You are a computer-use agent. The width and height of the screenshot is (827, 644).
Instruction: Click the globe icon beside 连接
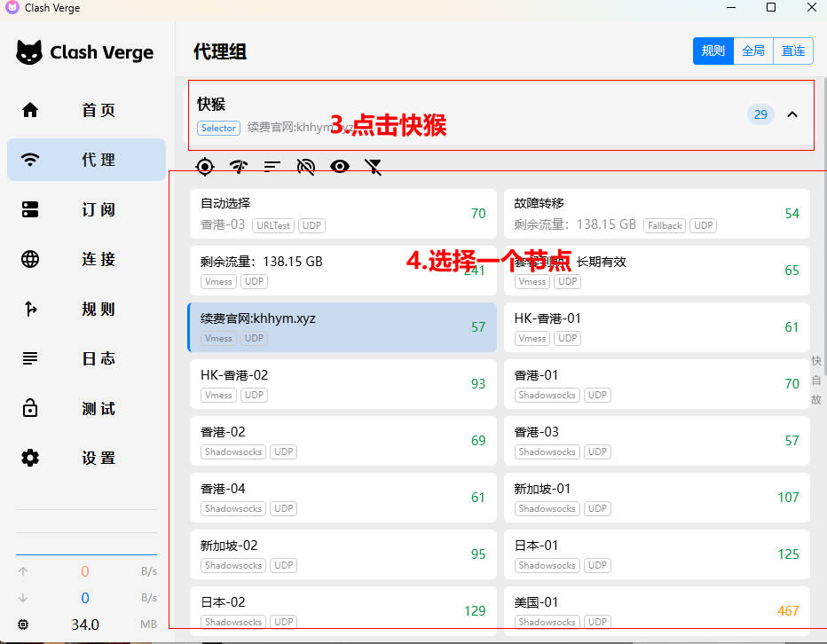pos(30,259)
